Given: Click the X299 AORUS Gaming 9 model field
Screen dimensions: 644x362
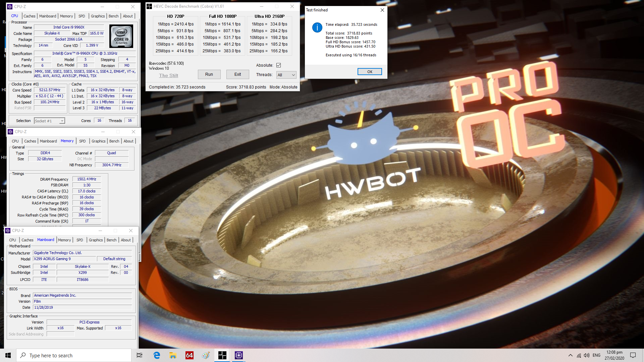Looking at the screenshot, I should coord(64,259).
